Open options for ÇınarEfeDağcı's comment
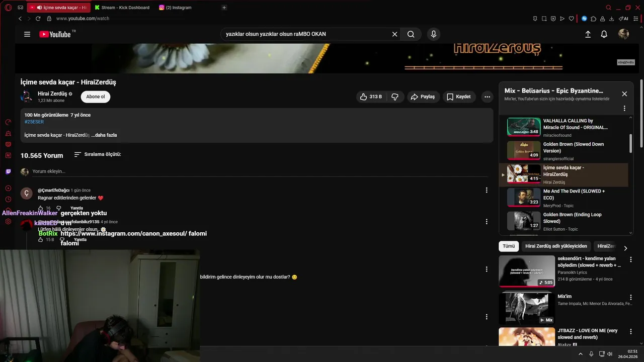This screenshot has width=644, height=362. [x=487, y=190]
